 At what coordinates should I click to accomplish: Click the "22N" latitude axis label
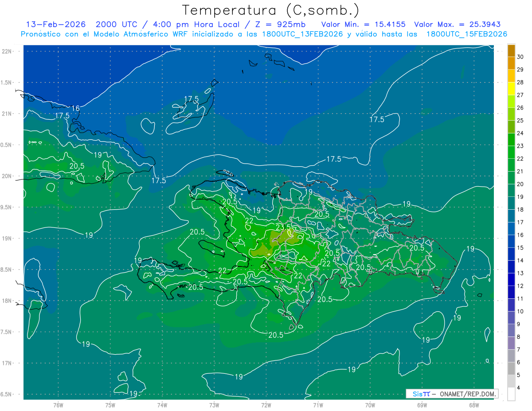click(7, 51)
